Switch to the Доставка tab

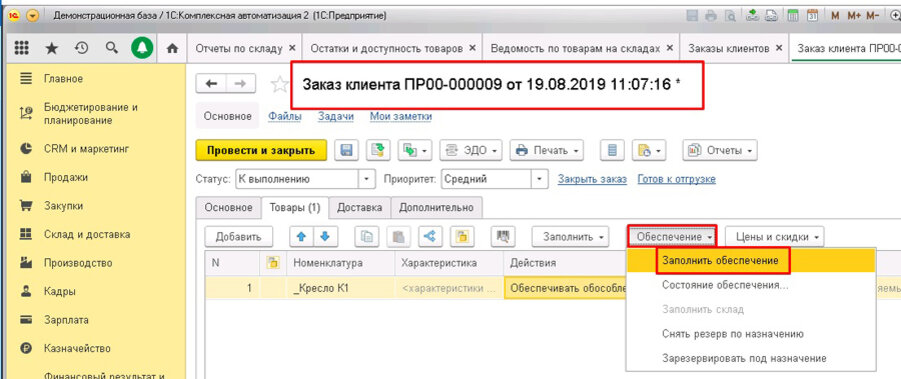pos(360,207)
